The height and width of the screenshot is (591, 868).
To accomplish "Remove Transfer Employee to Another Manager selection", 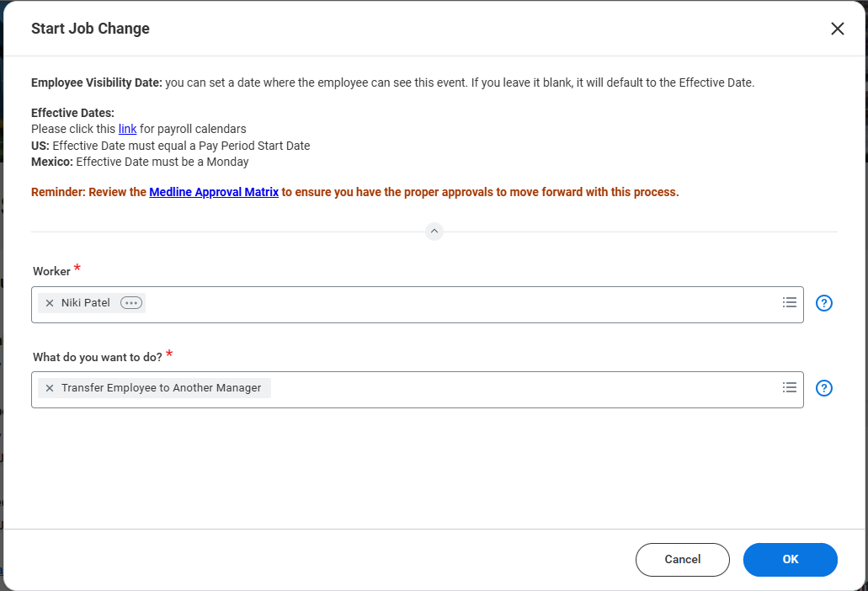I will click(50, 388).
